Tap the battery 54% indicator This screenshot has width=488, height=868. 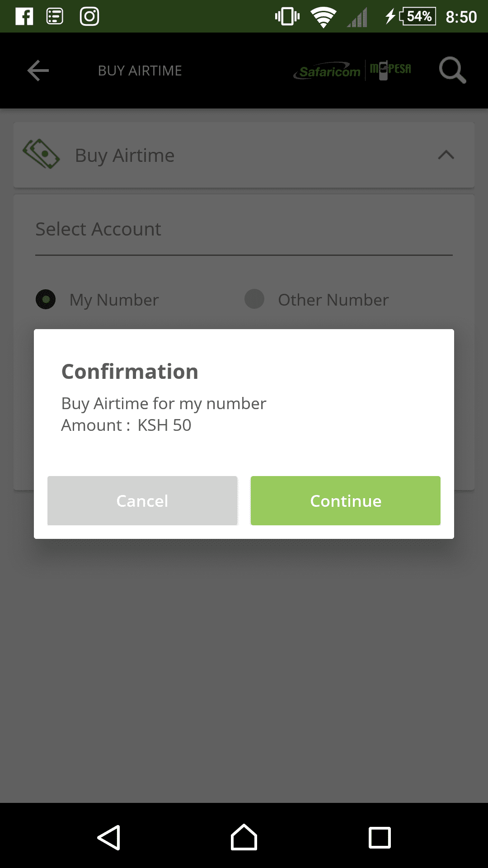(x=418, y=17)
